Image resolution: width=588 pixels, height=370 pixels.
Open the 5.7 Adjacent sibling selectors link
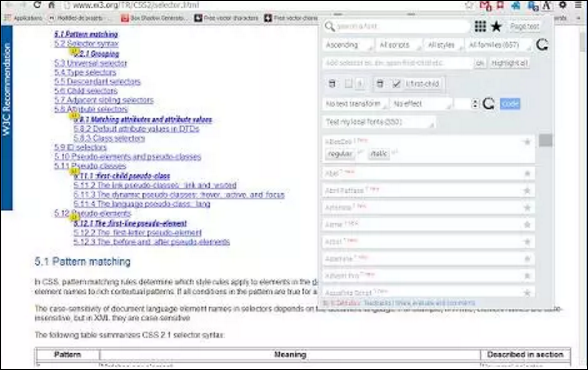coord(104,100)
